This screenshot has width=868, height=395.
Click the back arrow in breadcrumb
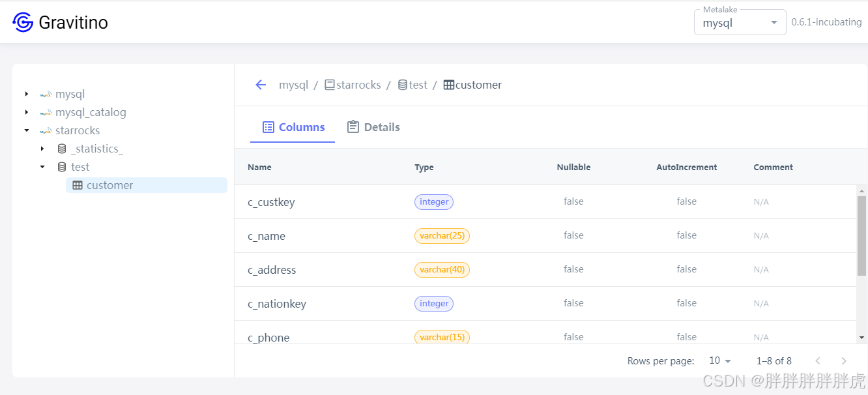(x=261, y=85)
